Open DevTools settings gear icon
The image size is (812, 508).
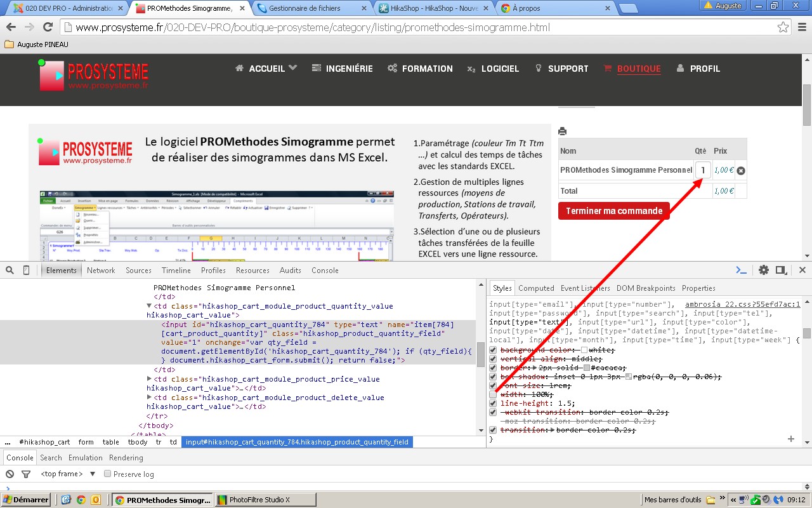(764, 270)
